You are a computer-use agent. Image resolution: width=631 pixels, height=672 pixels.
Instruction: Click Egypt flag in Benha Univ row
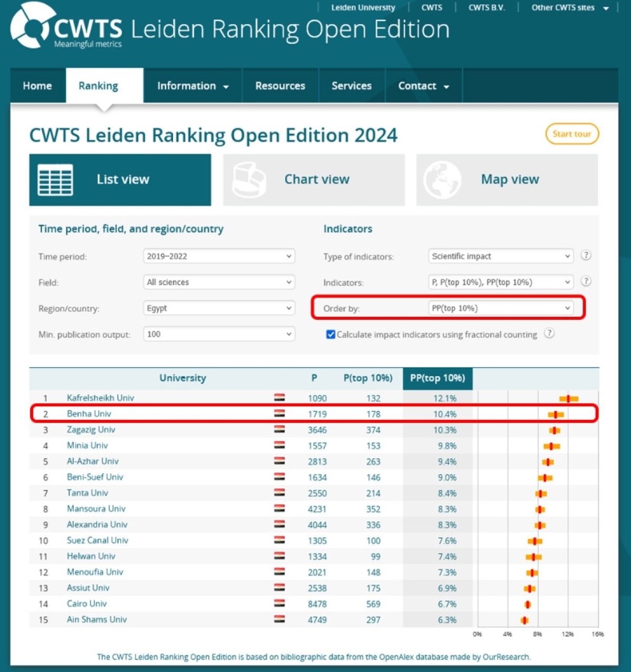280,414
